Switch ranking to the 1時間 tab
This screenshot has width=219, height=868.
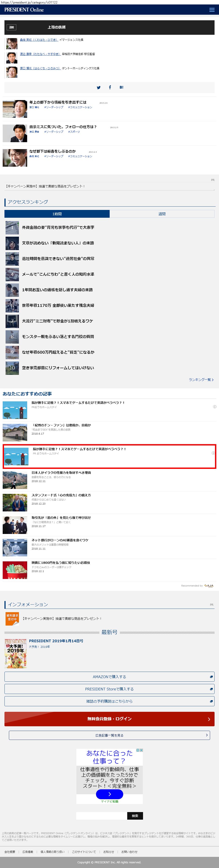pos(57,214)
